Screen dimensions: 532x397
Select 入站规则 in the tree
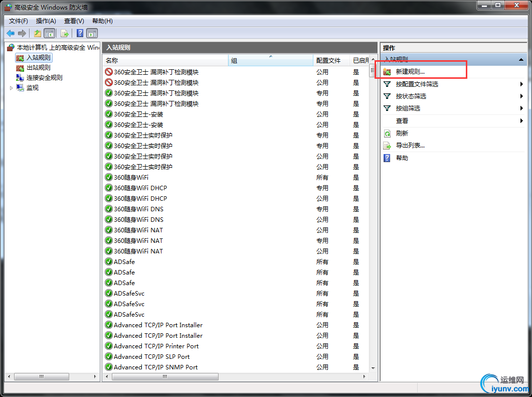coord(38,58)
